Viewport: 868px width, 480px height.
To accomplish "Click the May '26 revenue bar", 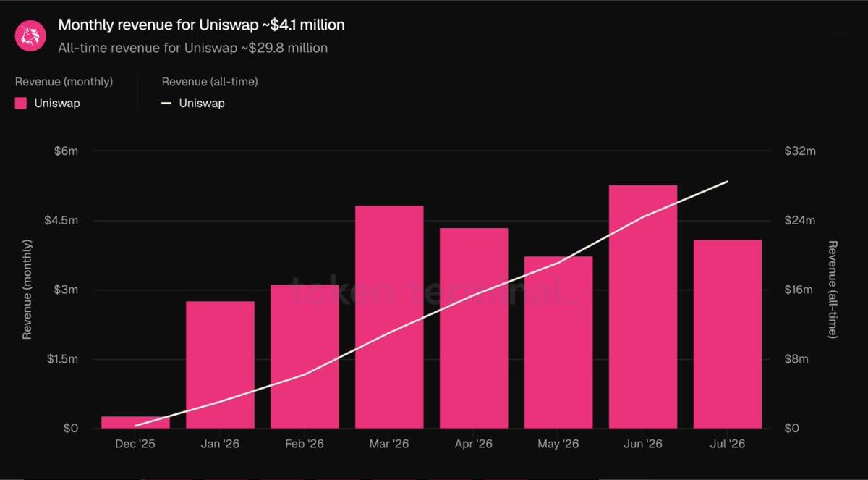I will [x=558, y=342].
